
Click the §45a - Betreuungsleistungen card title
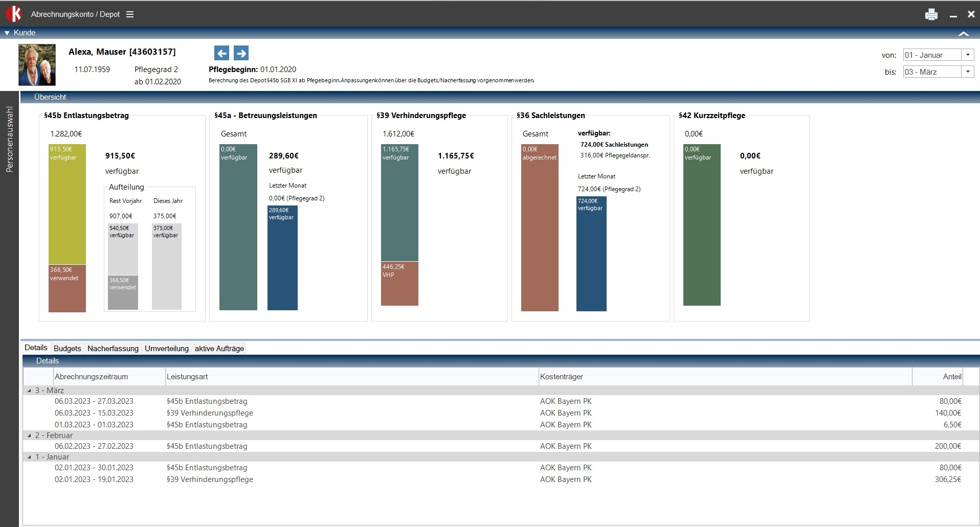[265, 116]
